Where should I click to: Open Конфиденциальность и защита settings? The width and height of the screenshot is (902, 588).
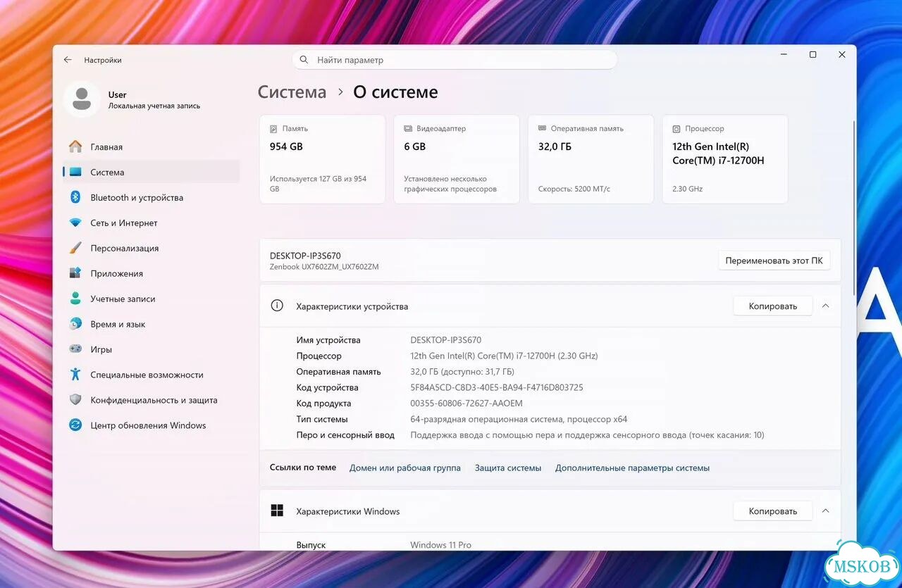coord(152,400)
